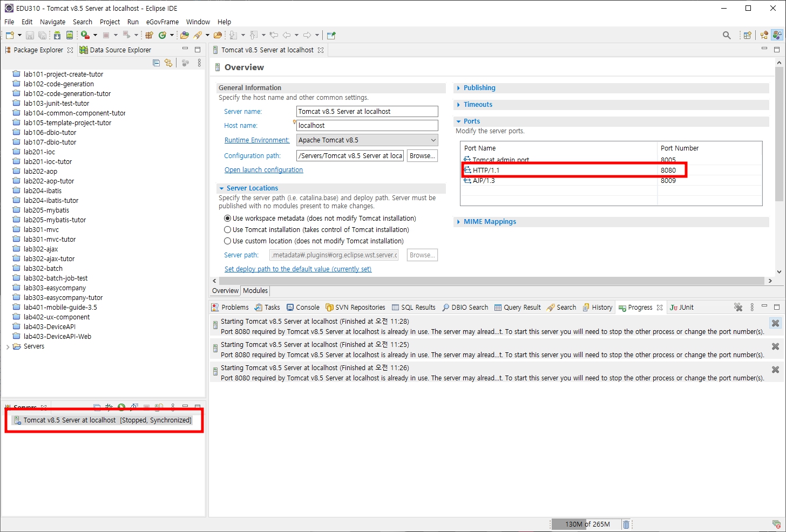This screenshot has width=786, height=532.
Task: Click Remove All Finished Operations icon
Action: [738, 307]
